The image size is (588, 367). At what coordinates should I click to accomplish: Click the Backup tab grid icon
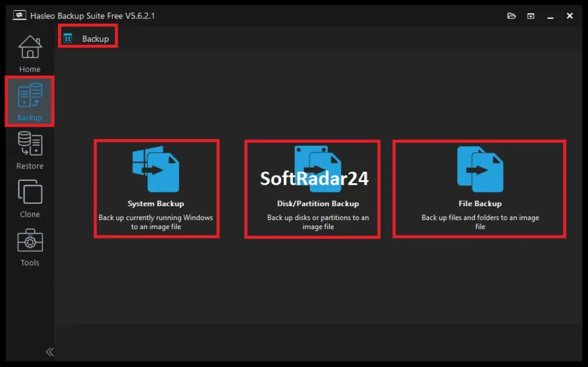(68, 38)
